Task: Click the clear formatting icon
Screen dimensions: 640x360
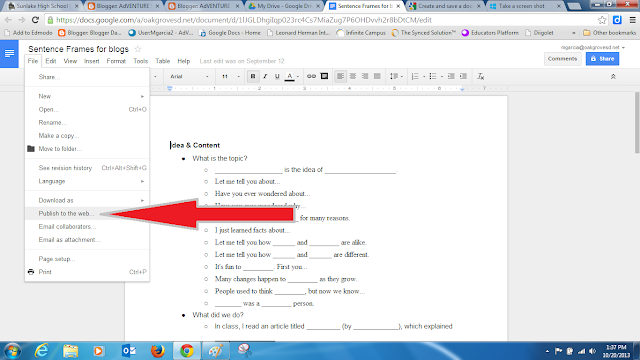Action: (x=480, y=76)
